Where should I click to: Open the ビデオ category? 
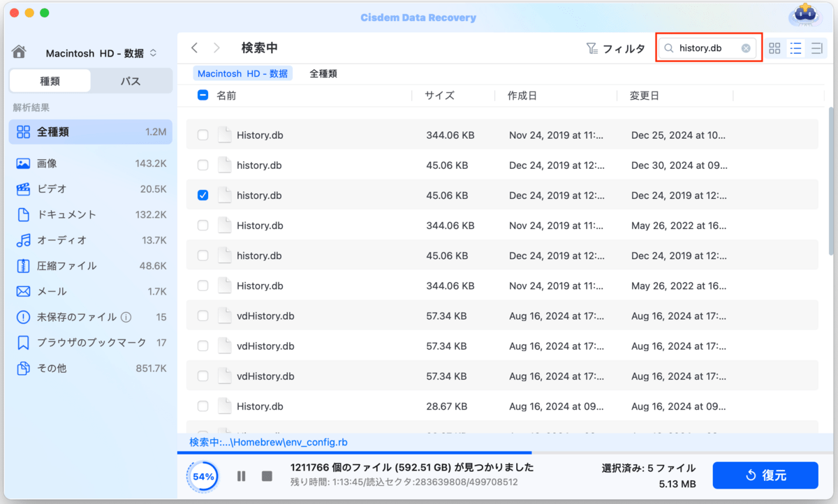click(90, 189)
